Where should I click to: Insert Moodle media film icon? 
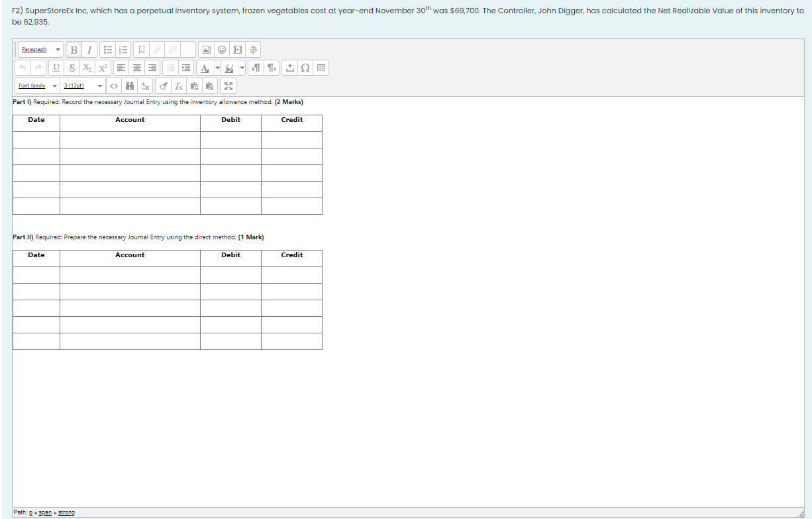pos(237,50)
